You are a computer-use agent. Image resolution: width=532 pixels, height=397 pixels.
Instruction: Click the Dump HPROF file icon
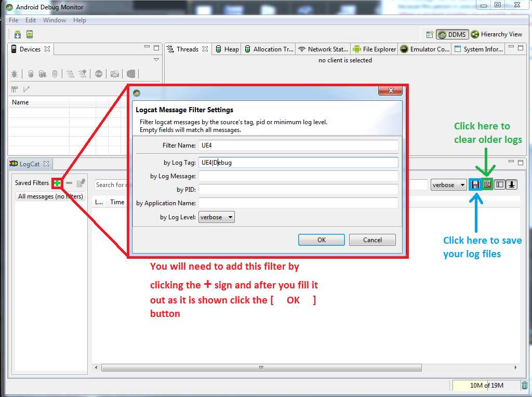coord(43,74)
